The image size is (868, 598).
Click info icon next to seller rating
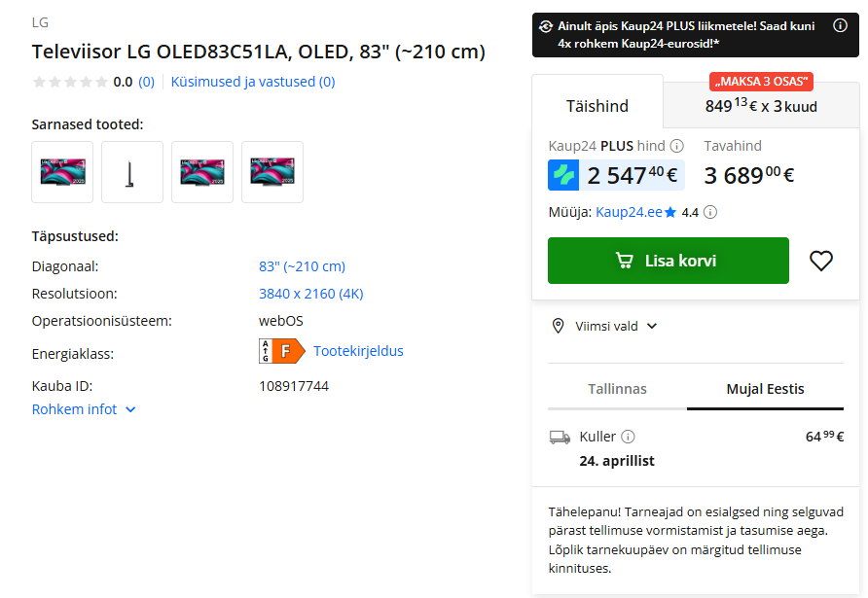pos(710,212)
